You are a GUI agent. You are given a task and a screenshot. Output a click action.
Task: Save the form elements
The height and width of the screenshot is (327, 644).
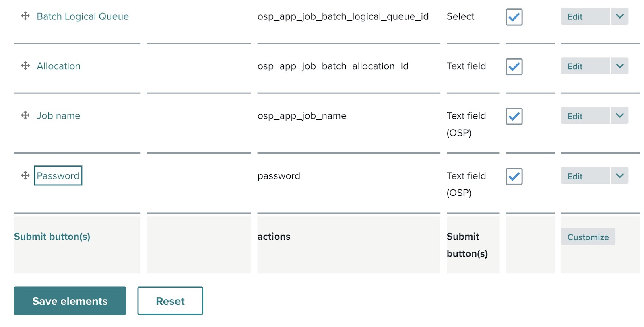pos(70,301)
